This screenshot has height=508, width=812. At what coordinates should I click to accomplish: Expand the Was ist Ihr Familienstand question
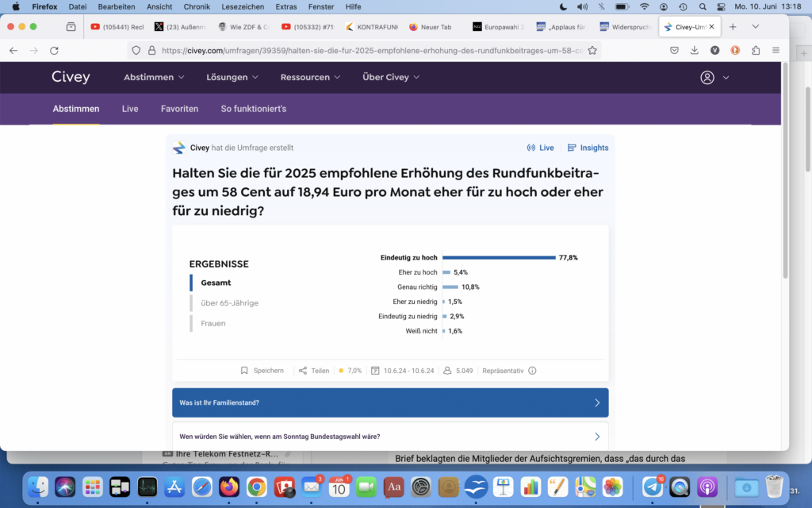390,402
